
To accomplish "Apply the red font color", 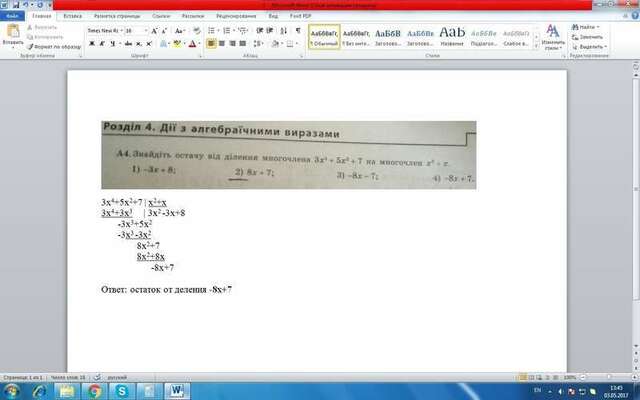I will (192, 43).
